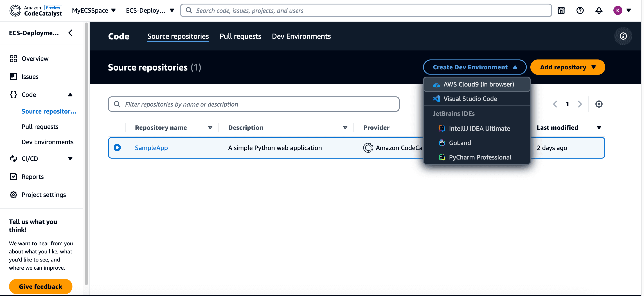Expand the ECS-Deploy project dropdown
The image size is (644, 296).
pyautogui.click(x=150, y=11)
